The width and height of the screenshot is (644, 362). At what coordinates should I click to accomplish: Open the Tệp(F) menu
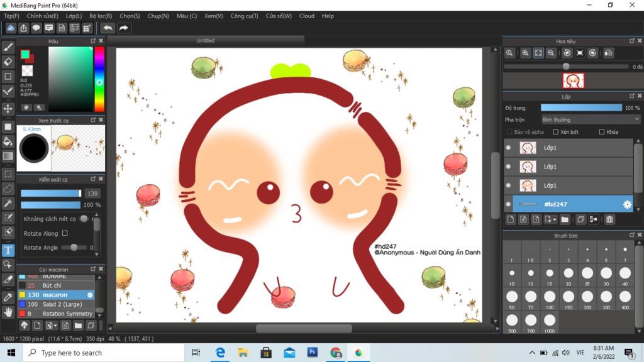(11, 16)
